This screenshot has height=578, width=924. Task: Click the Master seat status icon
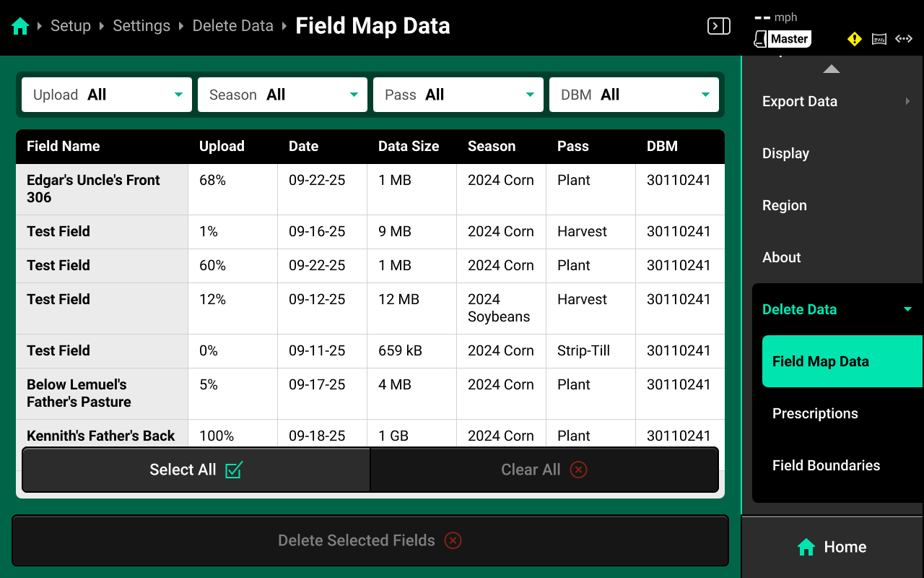pos(783,39)
